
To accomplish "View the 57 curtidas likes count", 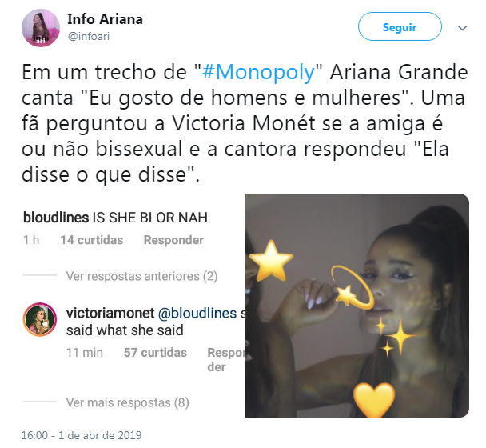I will click(155, 353).
